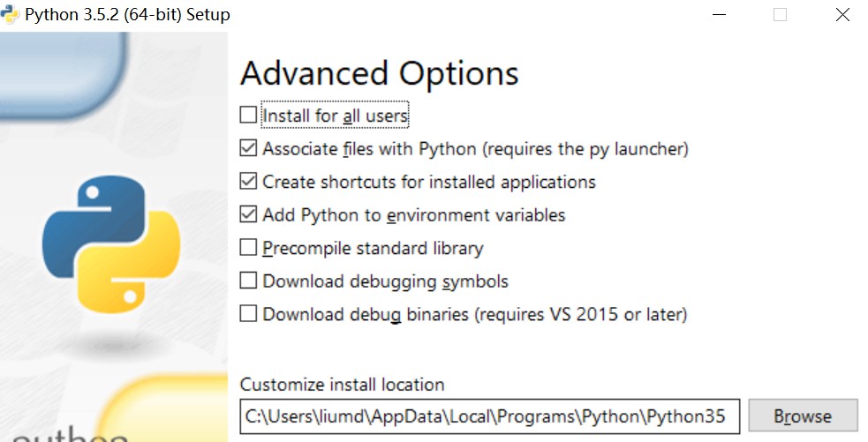
Task: Click the 'requires VS 2015 or later' label text
Action: [582, 314]
